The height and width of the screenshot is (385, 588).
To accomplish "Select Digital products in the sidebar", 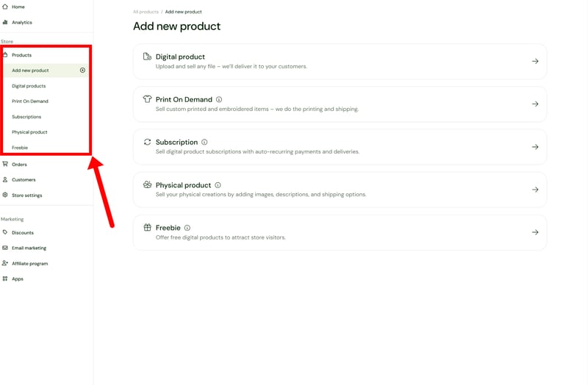I will pyautogui.click(x=29, y=86).
